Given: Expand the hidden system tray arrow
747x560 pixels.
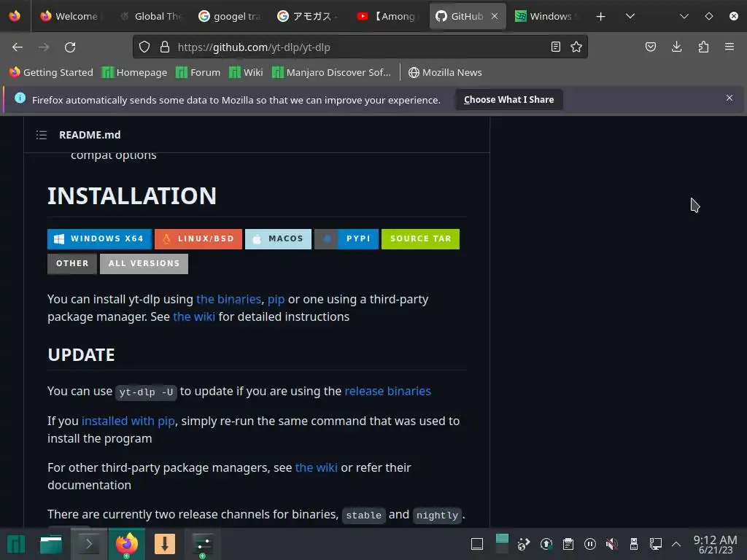Looking at the screenshot, I should pos(676,544).
